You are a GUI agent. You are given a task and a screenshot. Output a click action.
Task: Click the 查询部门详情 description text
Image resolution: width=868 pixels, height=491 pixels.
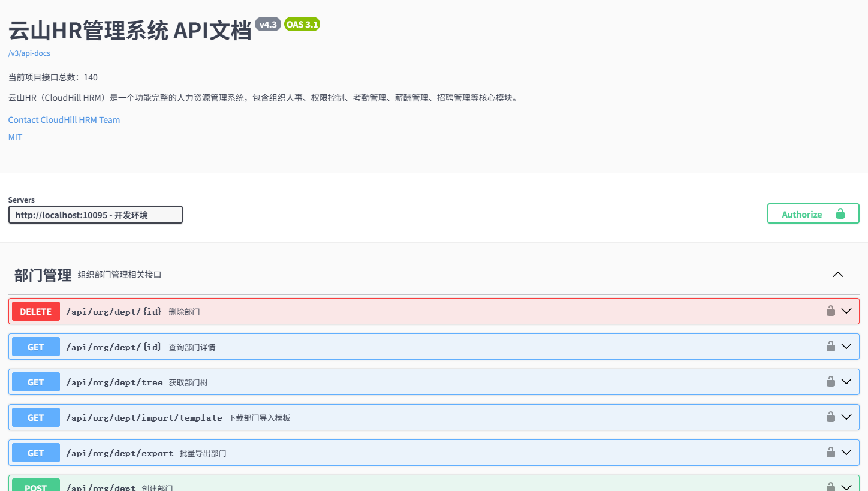tap(192, 347)
